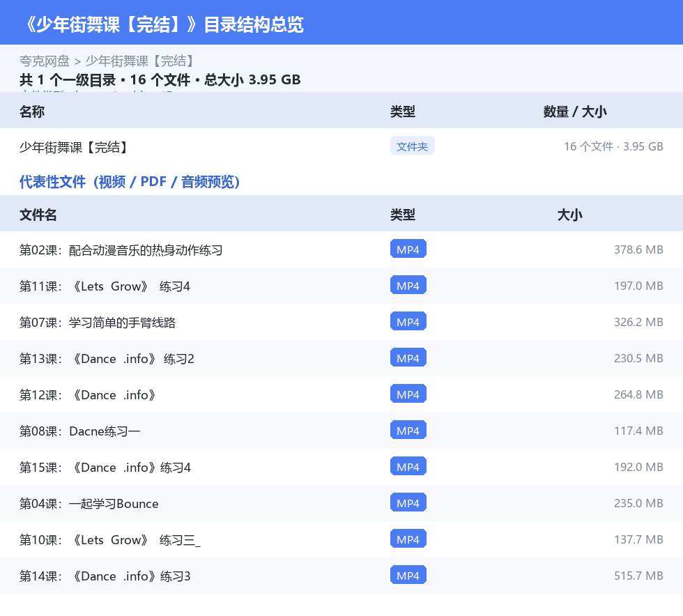Select file 第12课：《Dance .info》
This screenshot has width=683, height=616.
pyautogui.click(x=88, y=394)
